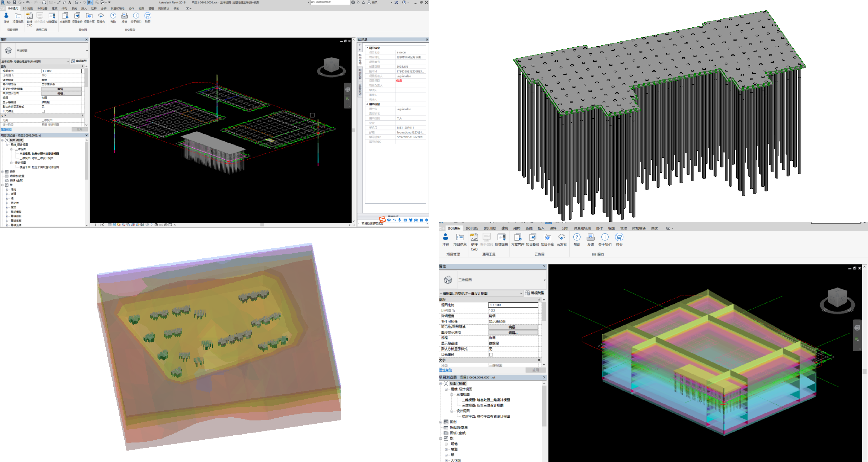The width and height of the screenshot is (868, 462).
Task: Click the Sogou 'S' input method logo
Action: (x=382, y=220)
